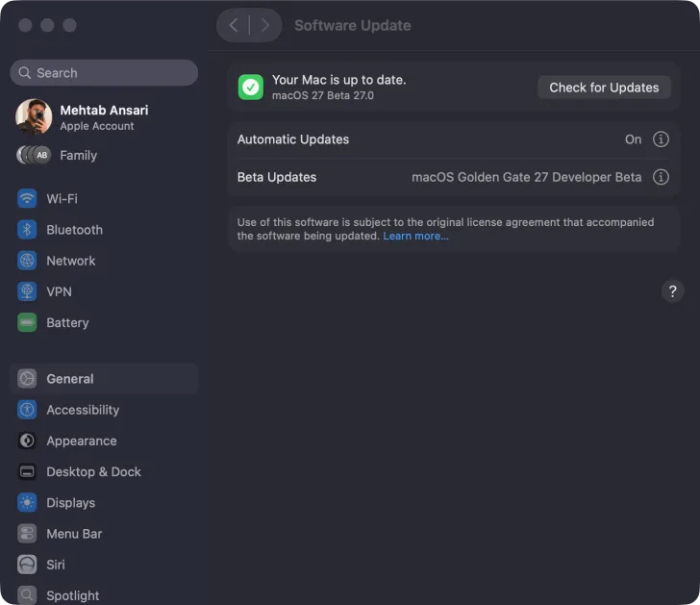Screen dimensions: 700x605
Task: Go forward with the right chevron
Action: tap(265, 25)
